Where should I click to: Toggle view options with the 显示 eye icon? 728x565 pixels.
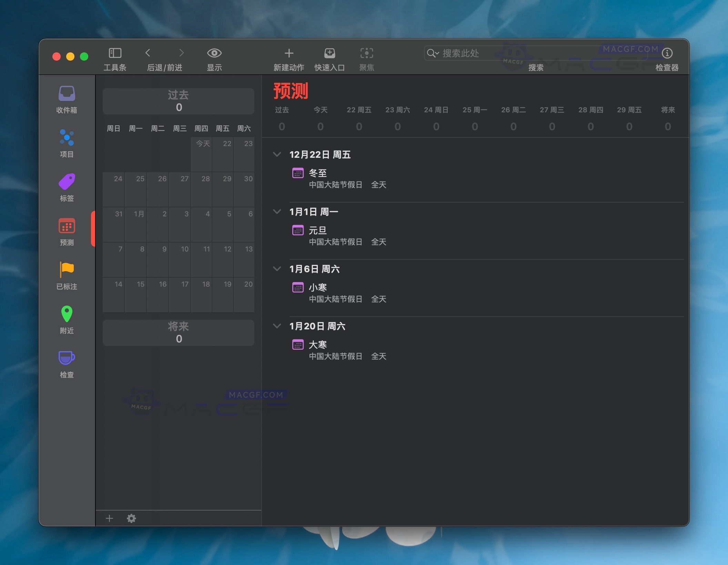(x=214, y=58)
